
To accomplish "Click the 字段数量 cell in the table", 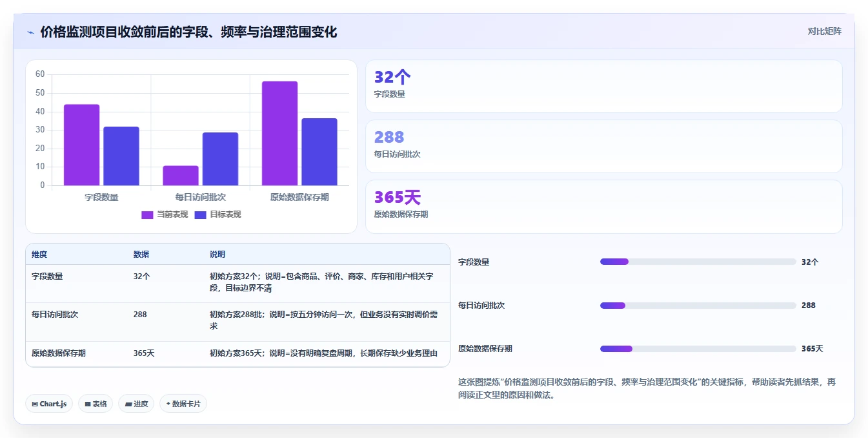I will (47, 276).
